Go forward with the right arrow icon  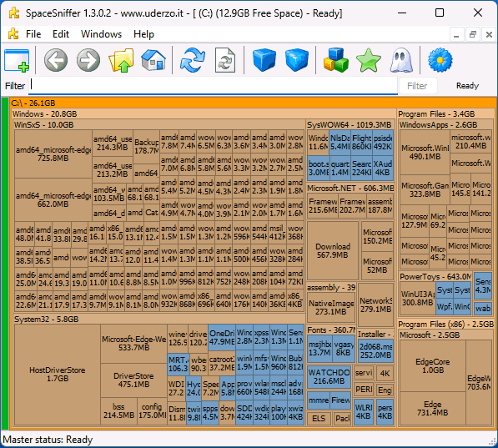click(x=88, y=60)
